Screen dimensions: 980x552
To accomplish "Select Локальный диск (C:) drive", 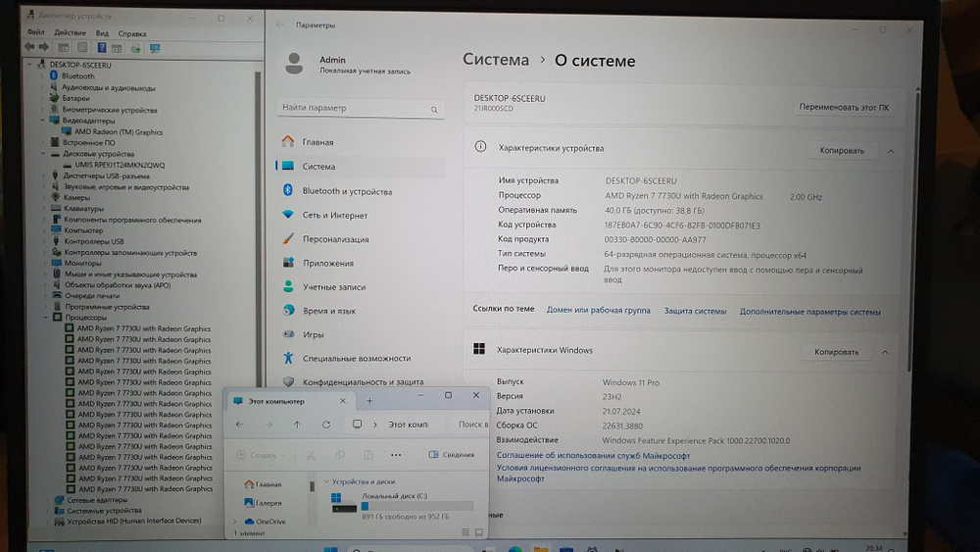I will click(x=401, y=505).
